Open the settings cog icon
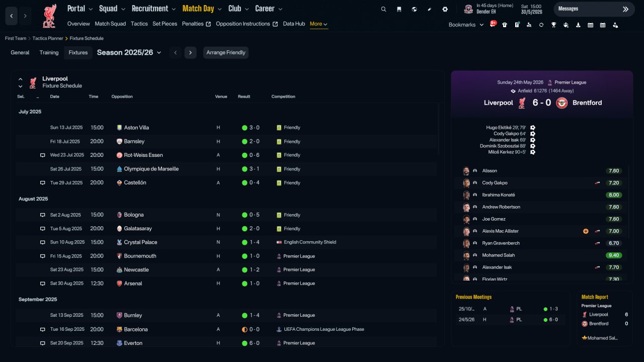644x362 pixels. [x=445, y=9]
